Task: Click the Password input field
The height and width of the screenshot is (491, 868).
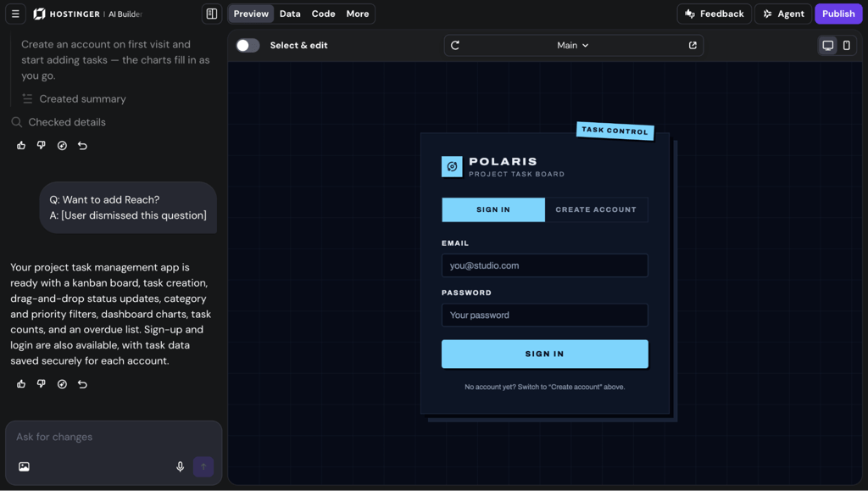Action: pyautogui.click(x=545, y=315)
